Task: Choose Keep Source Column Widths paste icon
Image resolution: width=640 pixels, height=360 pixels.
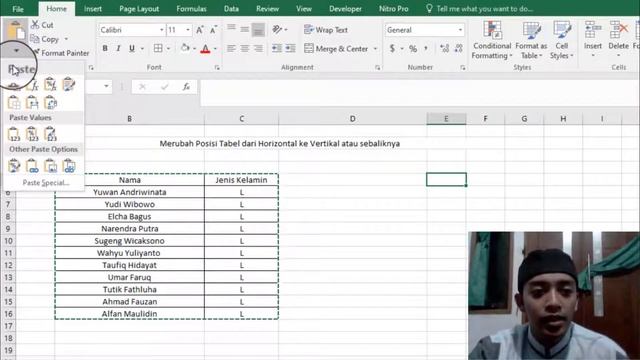Action: [x=32, y=102]
